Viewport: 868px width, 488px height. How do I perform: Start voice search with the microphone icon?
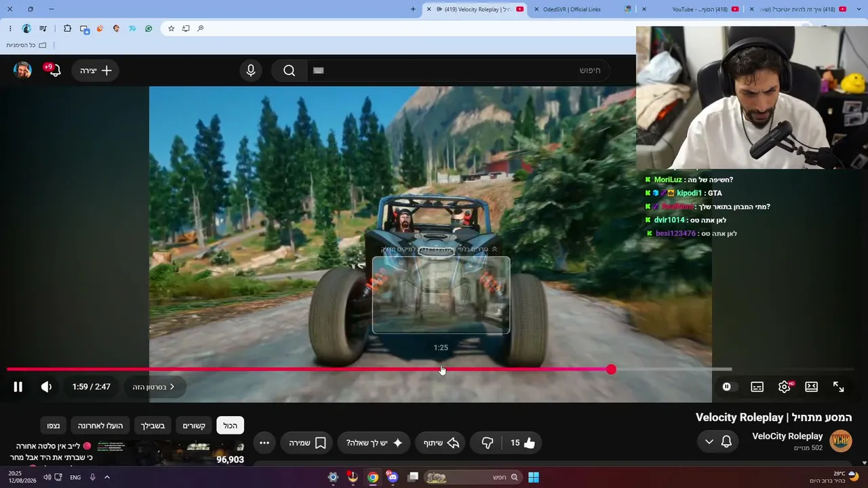[x=251, y=70]
